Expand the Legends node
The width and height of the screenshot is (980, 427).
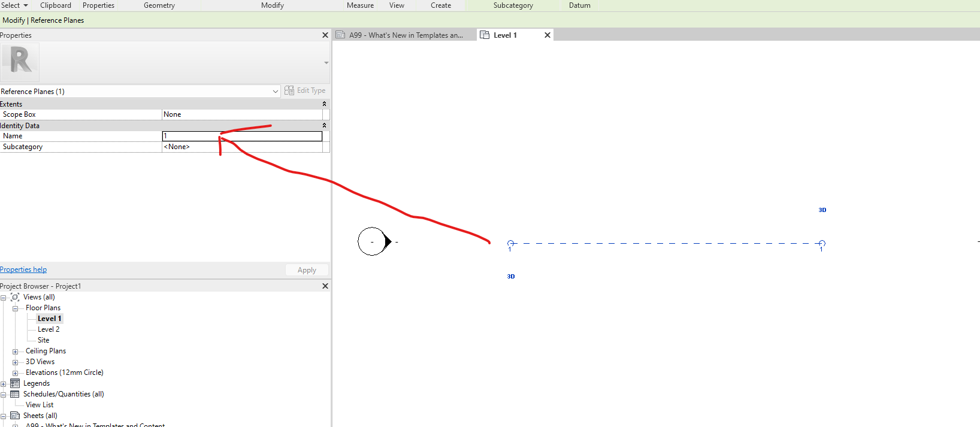[x=3, y=384]
